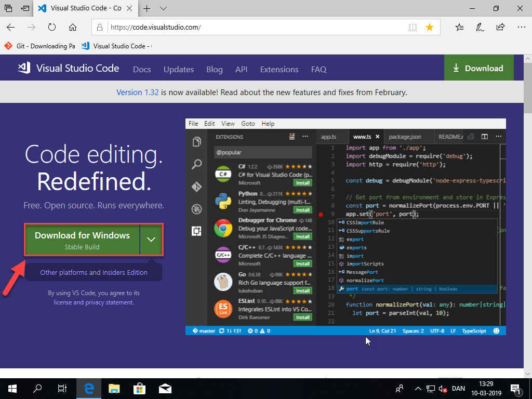Expand the download options chevron
This screenshot has height=399, width=532.
(151, 240)
